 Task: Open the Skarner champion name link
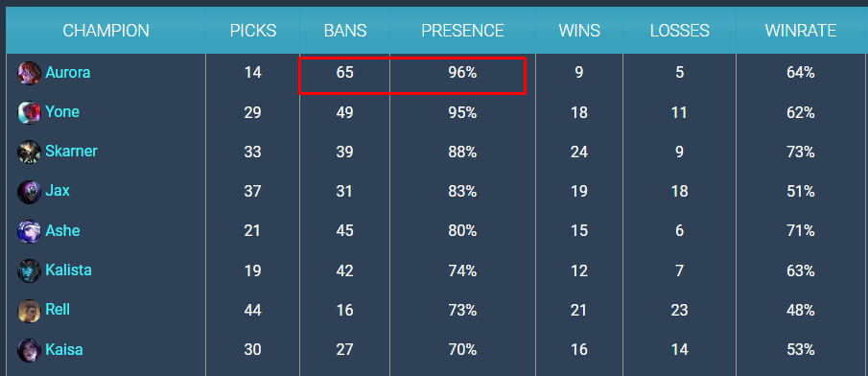(x=71, y=152)
